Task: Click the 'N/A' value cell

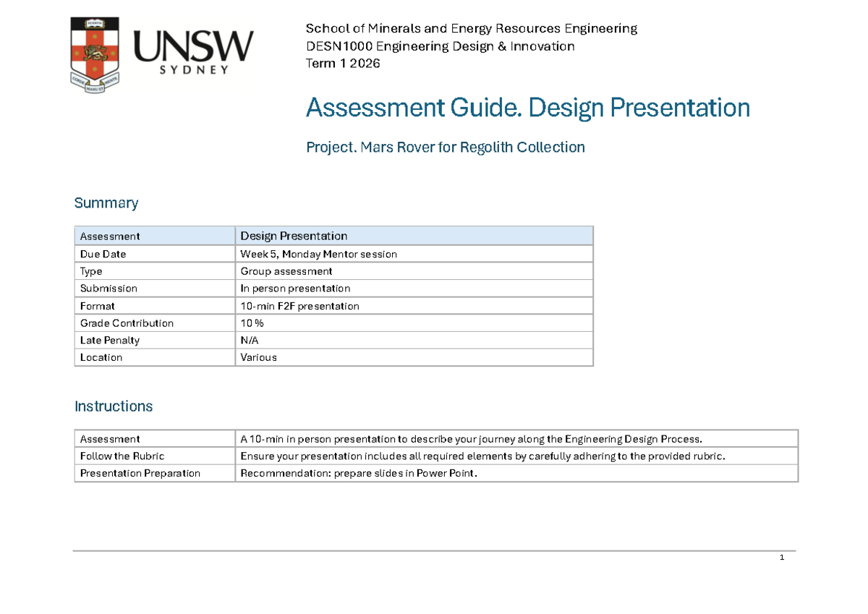Action: click(414, 340)
